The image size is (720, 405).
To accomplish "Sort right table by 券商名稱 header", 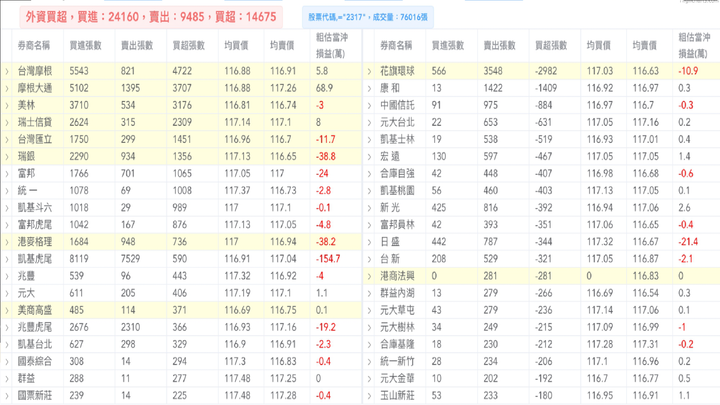I will [x=396, y=45].
